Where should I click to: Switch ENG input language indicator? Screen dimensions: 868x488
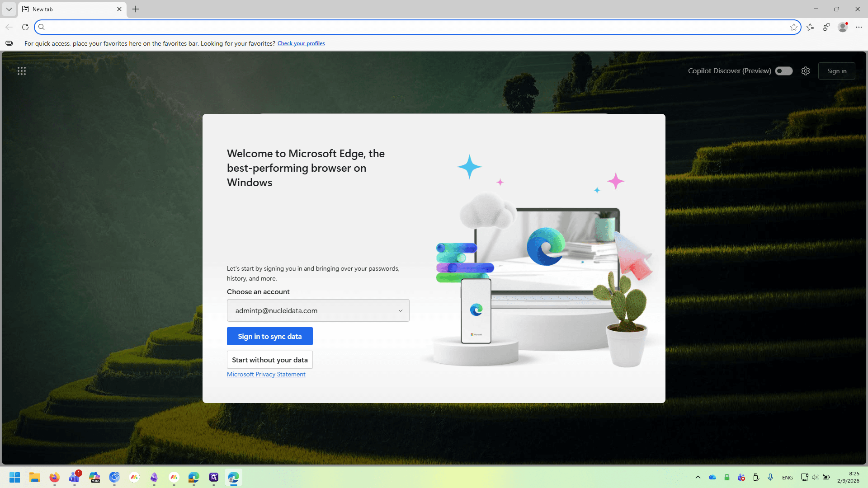click(x=788, y=477)
